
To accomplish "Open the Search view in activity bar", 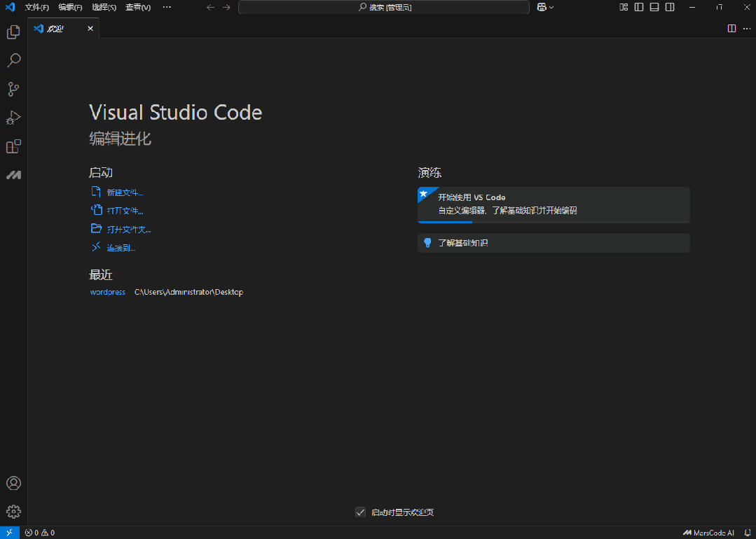I will pyautogui.click(x=13, y=61).
